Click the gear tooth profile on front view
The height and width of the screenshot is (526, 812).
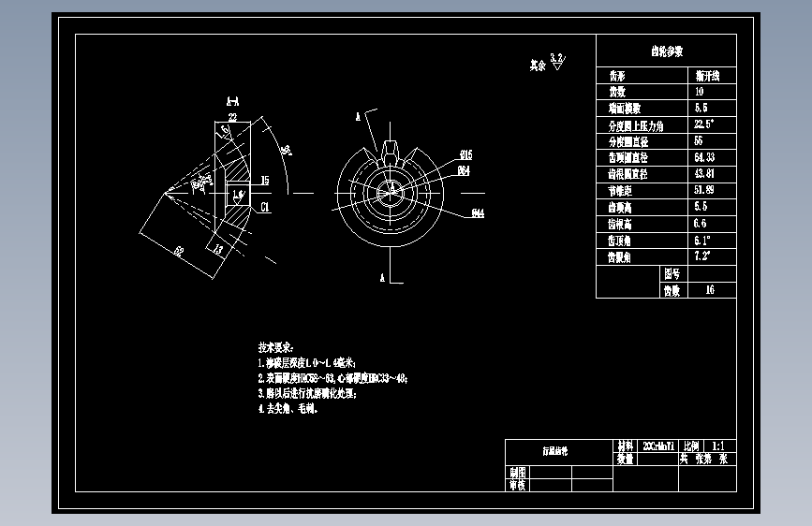pyautogui.click(x=390, y=152)
